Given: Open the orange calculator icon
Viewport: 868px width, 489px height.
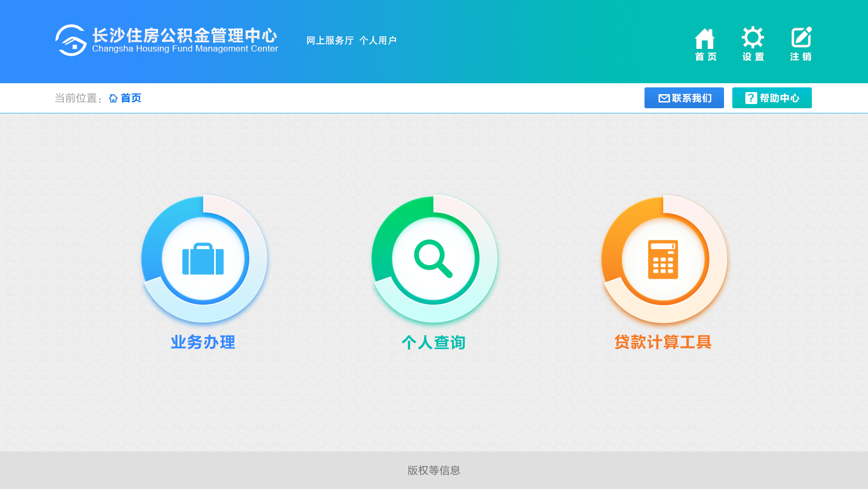Looking at the screenshot, I should click(x=663, y=259).
